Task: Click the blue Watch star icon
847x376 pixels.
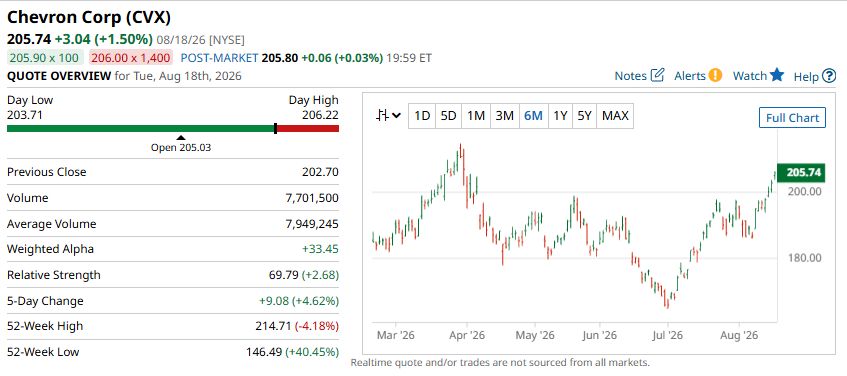Action: point(777,75)
